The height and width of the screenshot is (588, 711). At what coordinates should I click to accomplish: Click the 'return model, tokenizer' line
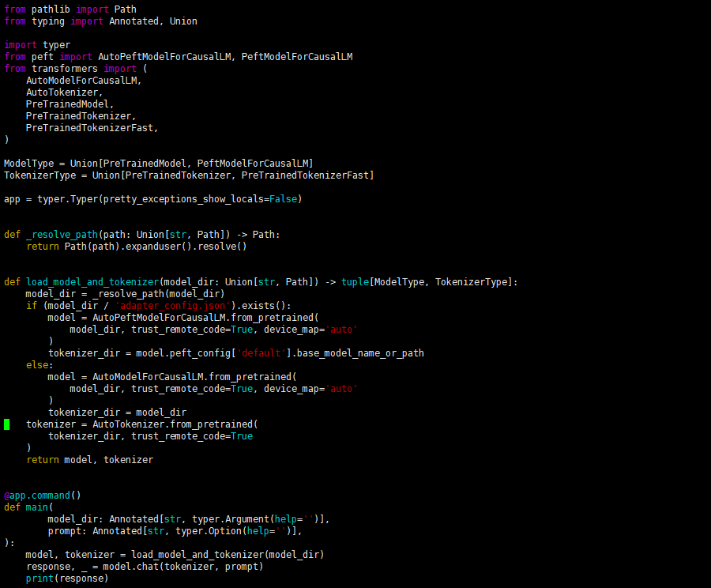(x=89, y=460)
